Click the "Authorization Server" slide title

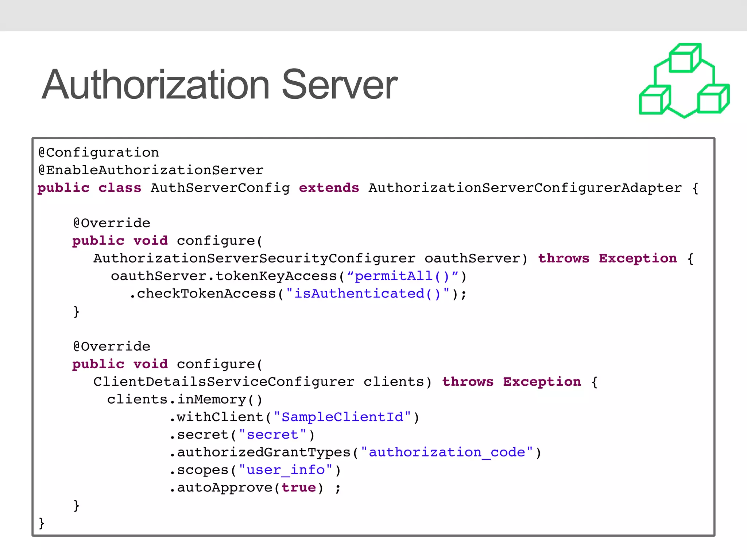pyautogui.click(x=220, y=85)
